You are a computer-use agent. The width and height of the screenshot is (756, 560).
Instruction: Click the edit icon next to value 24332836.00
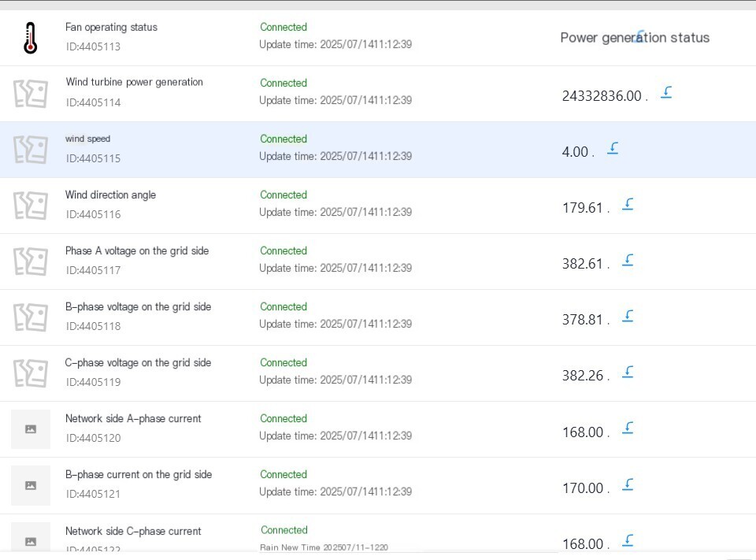[666, 92]
